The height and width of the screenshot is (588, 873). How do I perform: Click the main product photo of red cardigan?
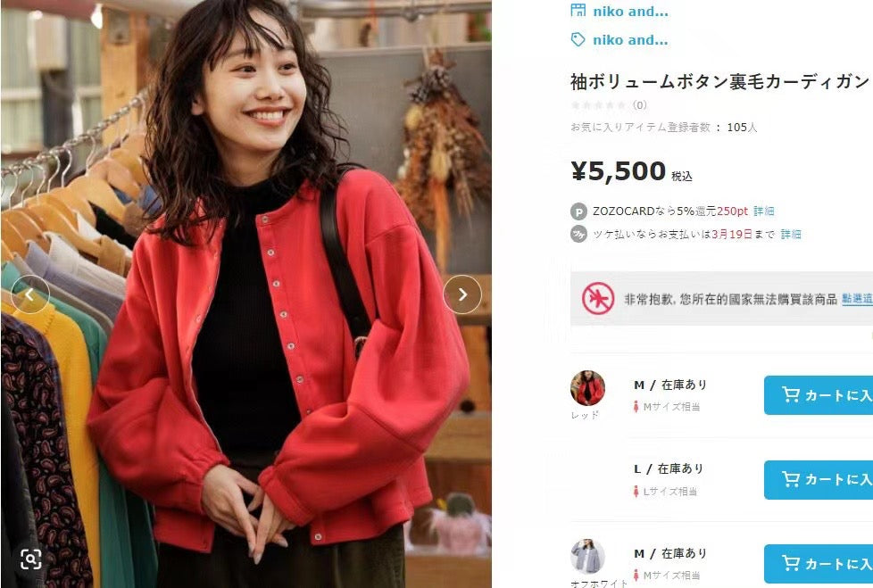245,294
